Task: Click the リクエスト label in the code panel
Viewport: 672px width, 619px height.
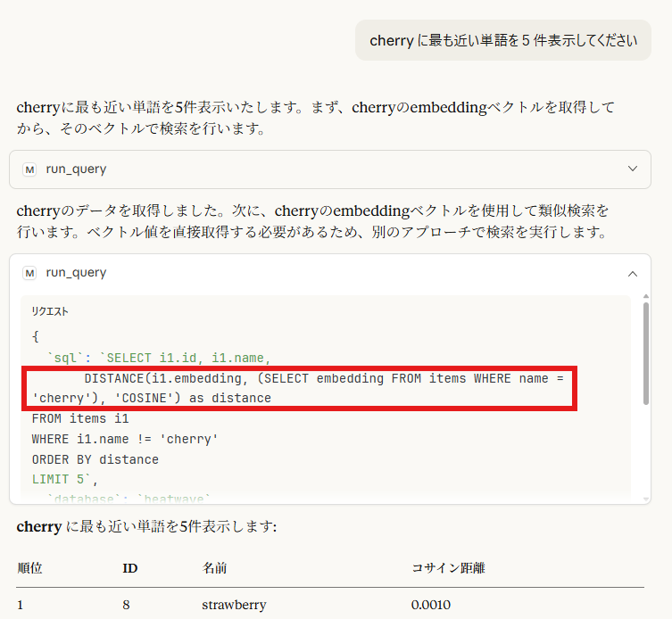Action: coord(50,311)
